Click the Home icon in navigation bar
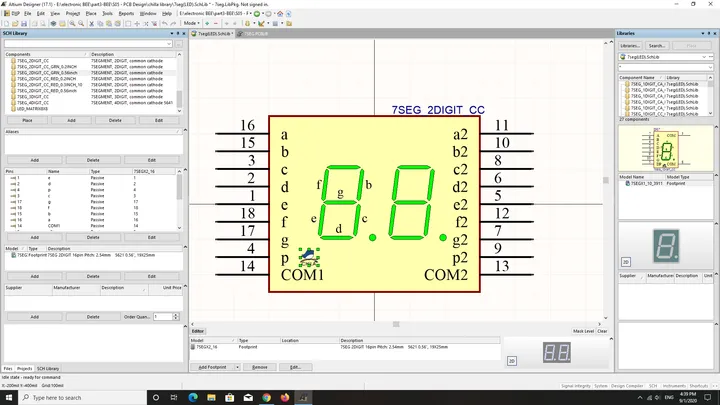 tap(280, 14)
